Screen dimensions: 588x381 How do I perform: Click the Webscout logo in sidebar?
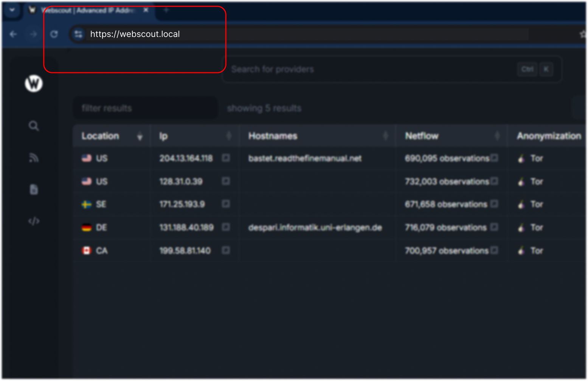[34, 83]
